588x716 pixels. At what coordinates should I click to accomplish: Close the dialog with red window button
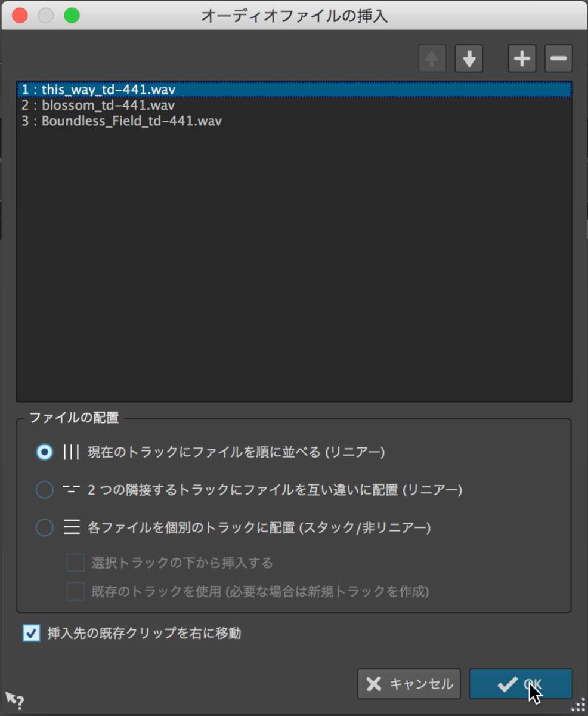pyautogui.click(x=20, y=16)
